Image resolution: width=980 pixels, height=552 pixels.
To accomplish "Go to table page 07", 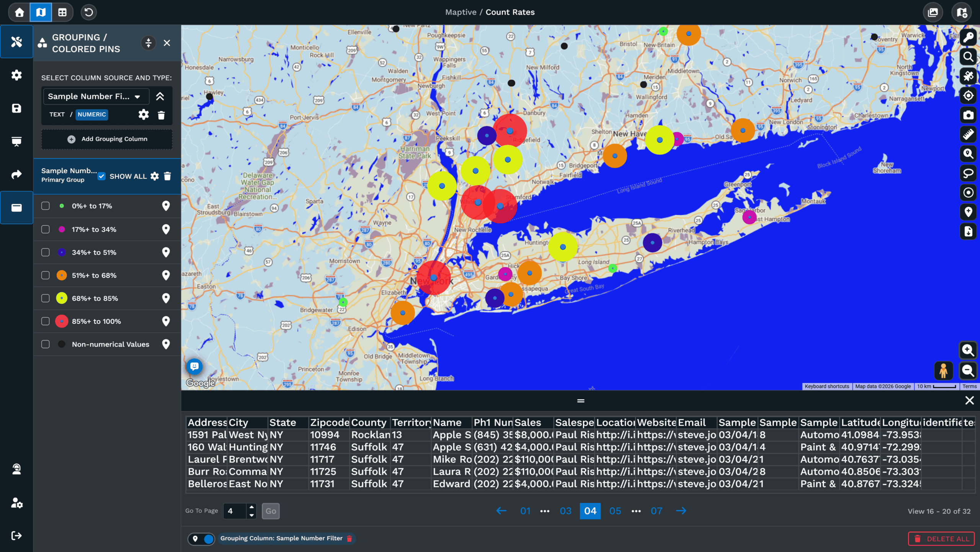I will click(657, 511).
